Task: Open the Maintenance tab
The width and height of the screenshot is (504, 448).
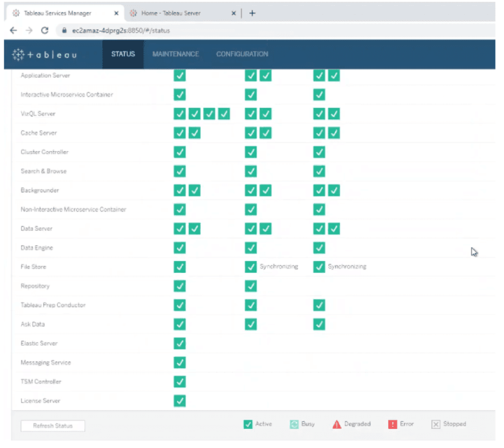Action: click(x=176, y=54)
